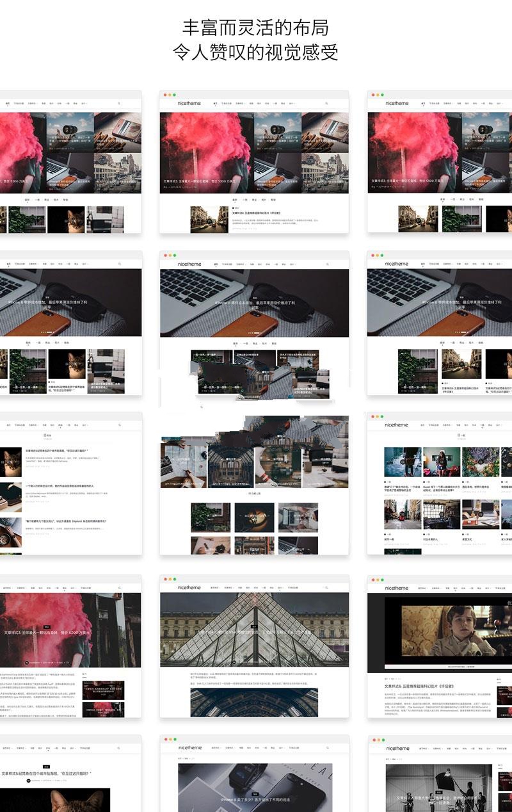Viewport: 512px width, 812px height.
Task: Click the nicetheme logo above the boy video
Action: [x=397, y=588]
